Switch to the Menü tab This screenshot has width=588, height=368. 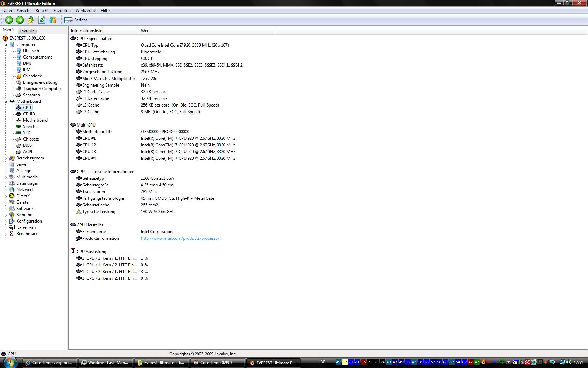click(8, 30)
